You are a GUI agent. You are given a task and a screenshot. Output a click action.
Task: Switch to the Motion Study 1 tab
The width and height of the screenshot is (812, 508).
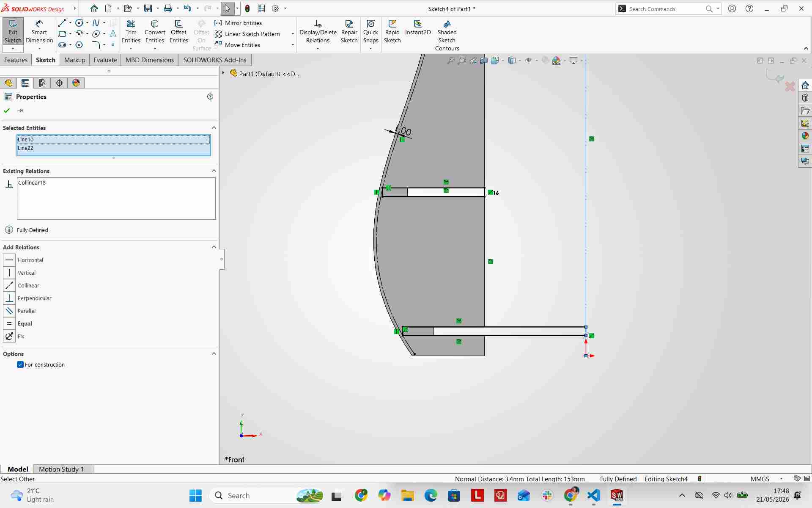pyautogui.click(x=61, y=469)
